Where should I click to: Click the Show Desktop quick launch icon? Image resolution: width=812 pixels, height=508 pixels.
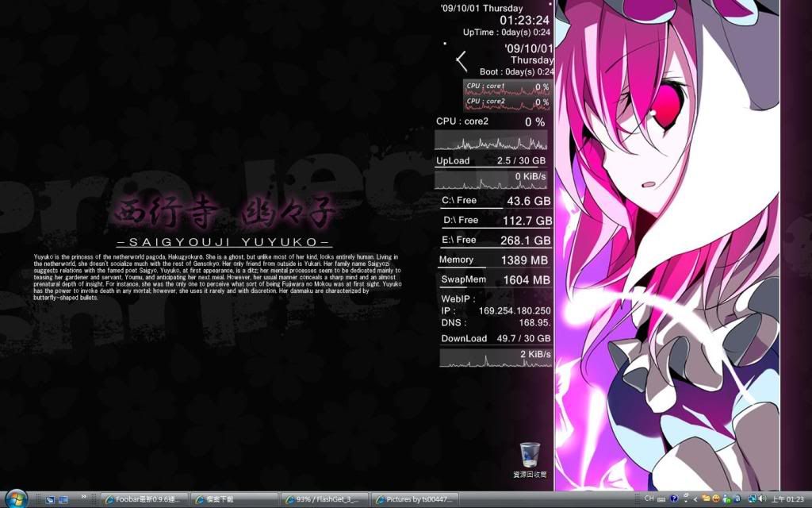[x=50, y=499]
